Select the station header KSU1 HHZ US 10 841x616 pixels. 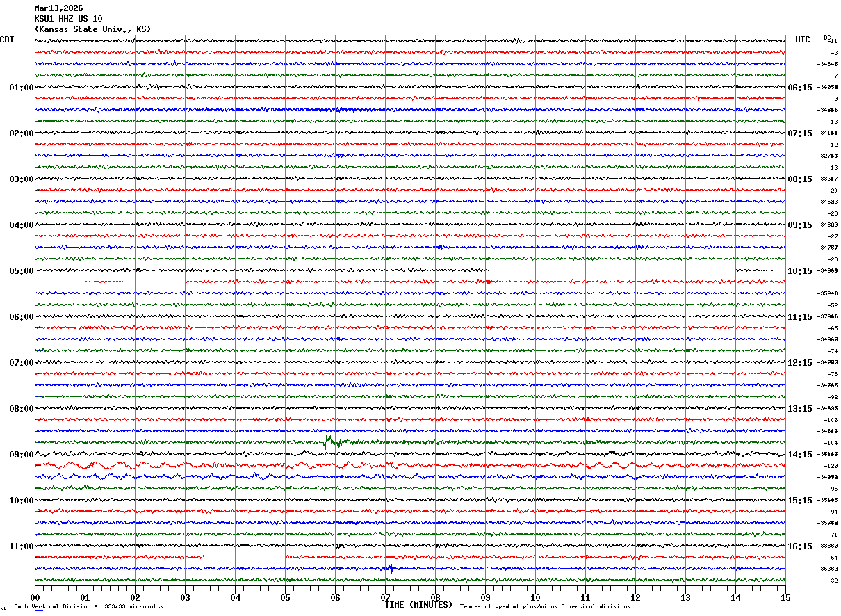(68, 19)
